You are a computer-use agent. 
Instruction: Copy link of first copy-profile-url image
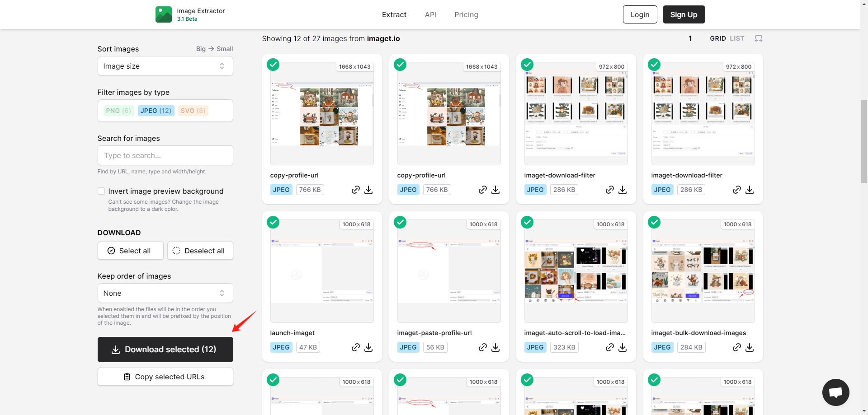[356, 190]
